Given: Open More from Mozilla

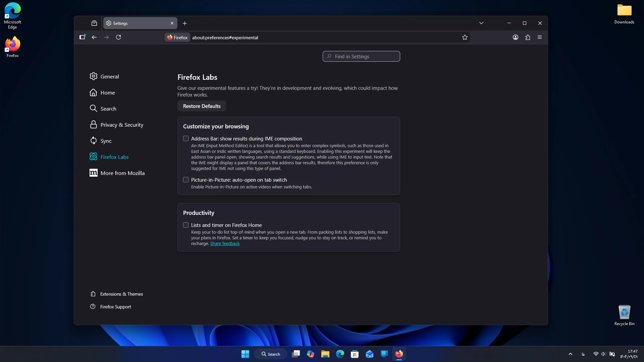Looking at the screenshot, I should pyautogui.click(x=117, y=173).
